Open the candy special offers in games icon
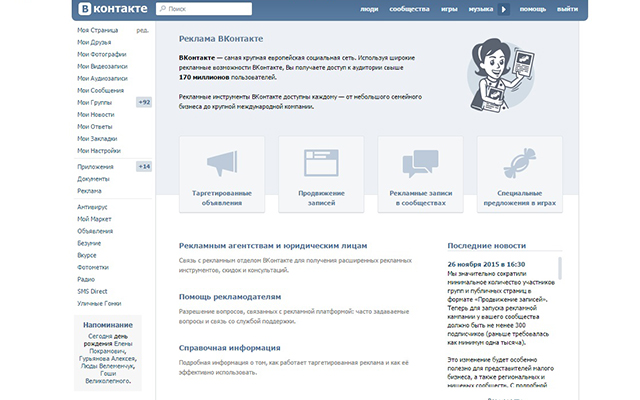 click(x=520, y=163)
